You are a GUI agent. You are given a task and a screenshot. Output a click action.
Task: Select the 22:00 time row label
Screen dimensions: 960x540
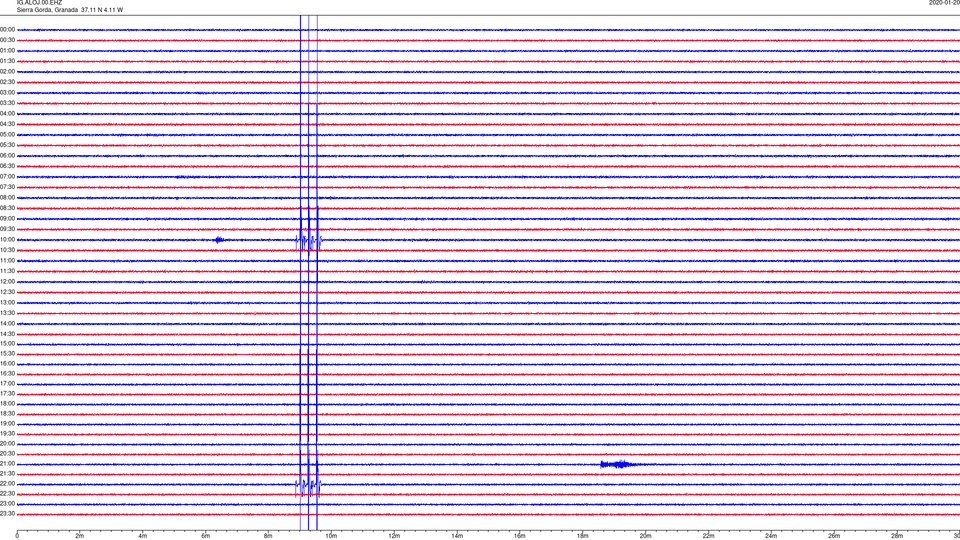(x=7, y=484)
